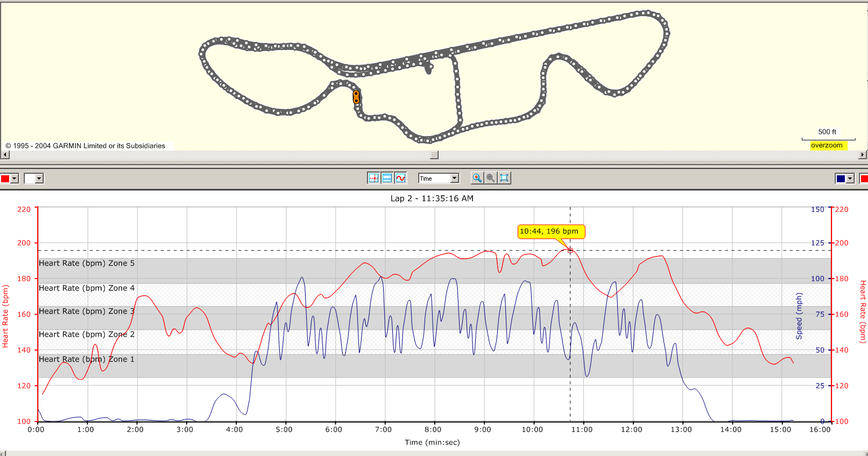Click the 'Heart Rate (bpm) Zone 2' label

[x=87, y=334]
